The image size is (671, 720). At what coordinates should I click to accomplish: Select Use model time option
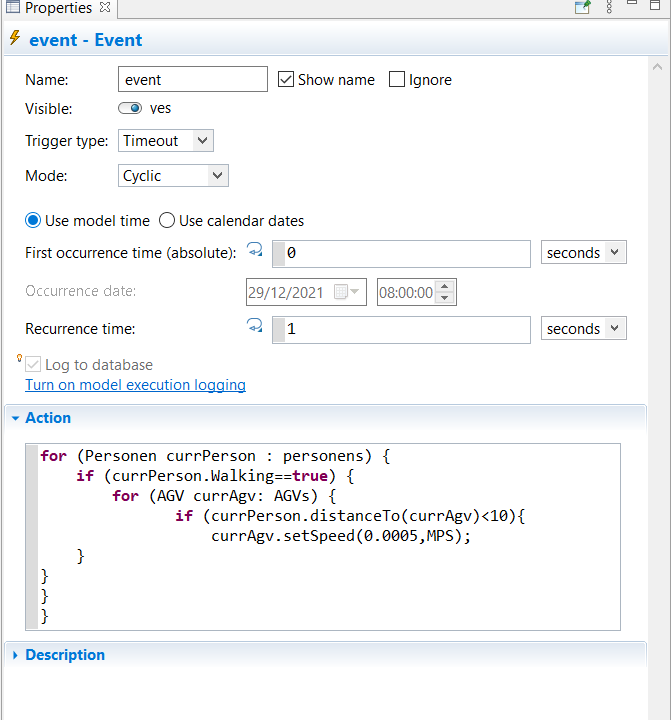tap(33, 221)
